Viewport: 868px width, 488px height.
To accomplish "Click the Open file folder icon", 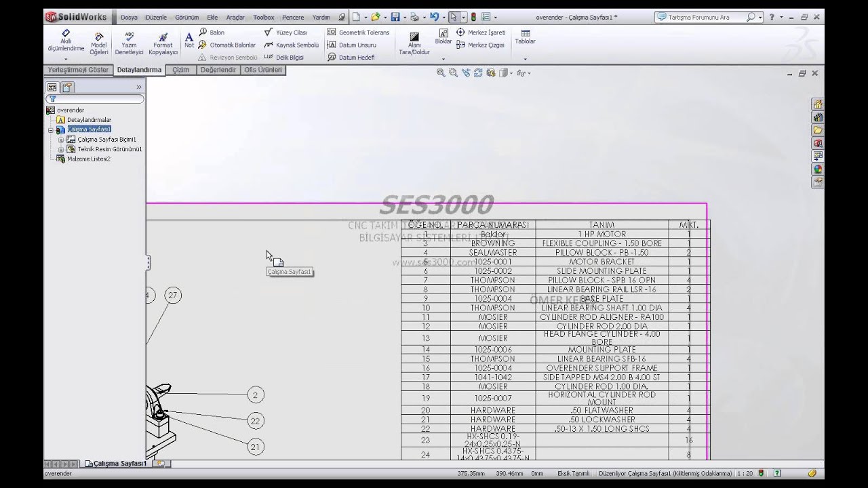I will [375, 17].
